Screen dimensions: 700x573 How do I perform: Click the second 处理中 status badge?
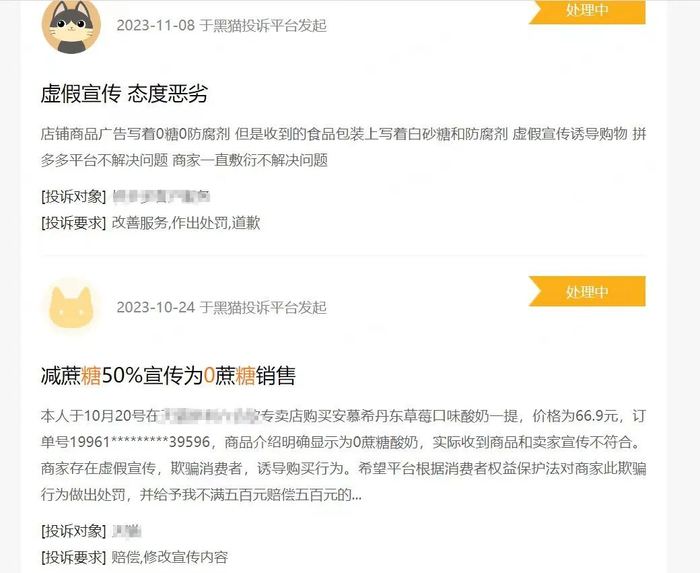click(587, 291)
